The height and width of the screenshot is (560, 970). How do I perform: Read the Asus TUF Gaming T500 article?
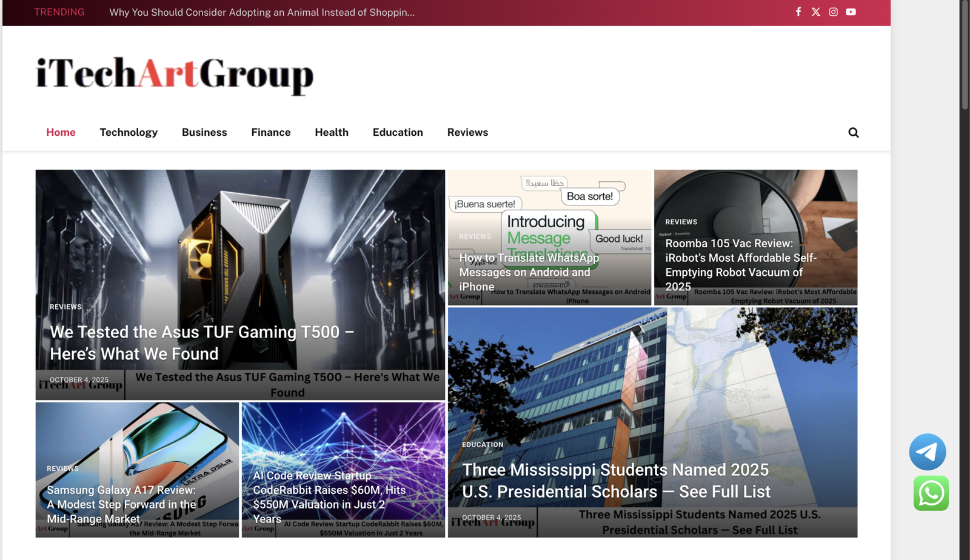click(x=202, y=343)
